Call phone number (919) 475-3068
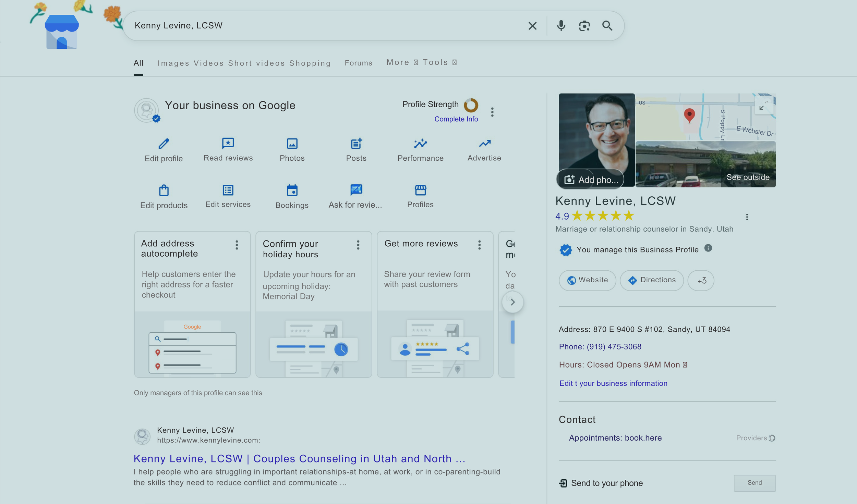The width and height of the screenshot is (857, 504). click(600, 347)
